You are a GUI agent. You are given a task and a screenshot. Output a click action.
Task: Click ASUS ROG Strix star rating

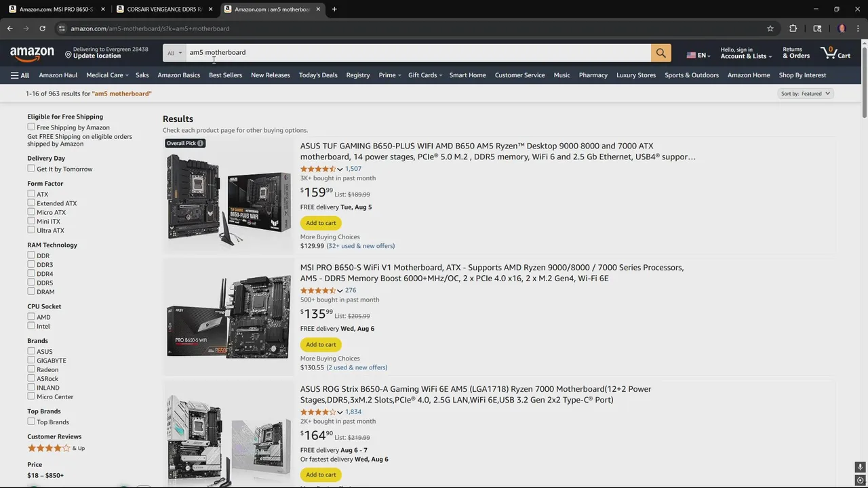(x=318, y=411)
